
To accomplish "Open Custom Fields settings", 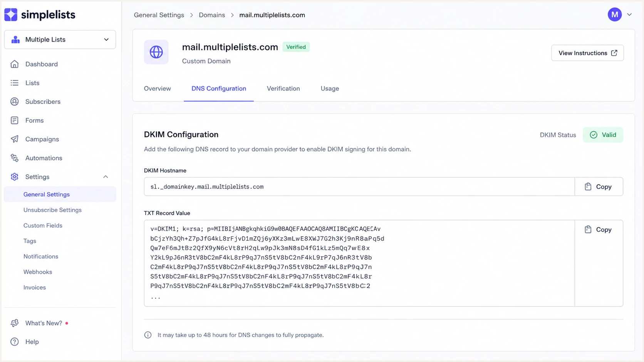I will point(43,225).
